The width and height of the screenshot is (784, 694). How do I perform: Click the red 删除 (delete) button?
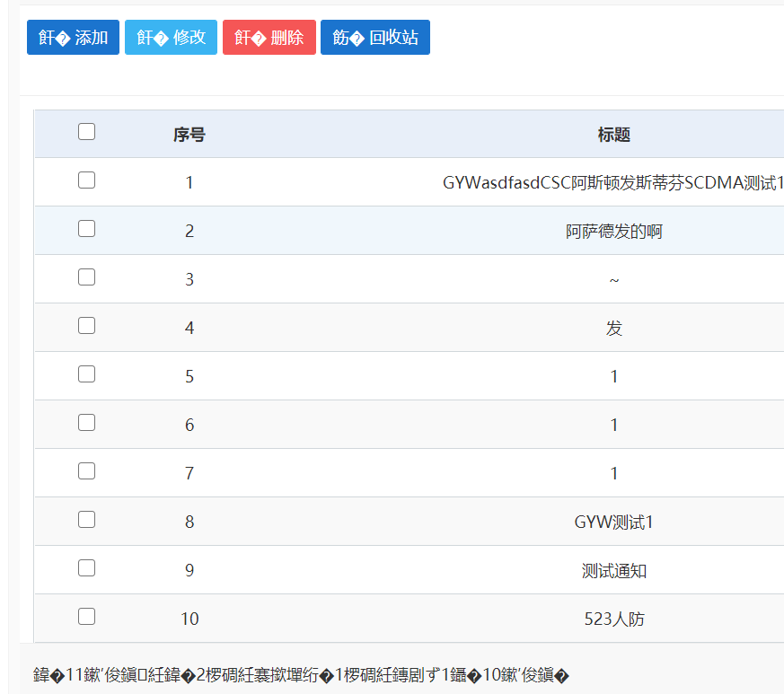tap(269, 38)
